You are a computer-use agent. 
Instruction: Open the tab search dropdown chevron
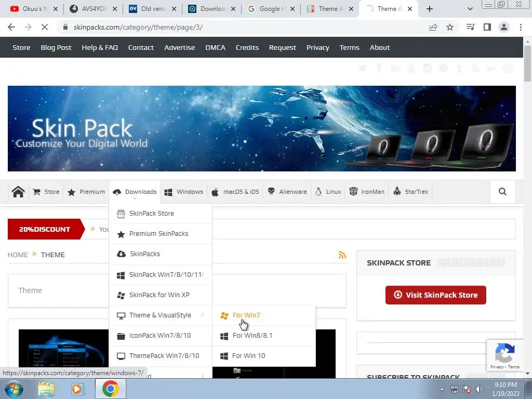470,9
